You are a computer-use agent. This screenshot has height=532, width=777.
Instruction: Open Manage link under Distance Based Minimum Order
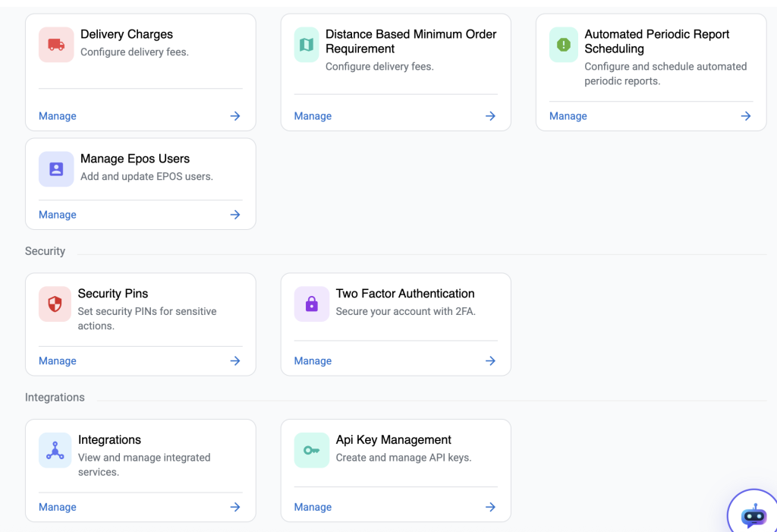coord(313,116)
